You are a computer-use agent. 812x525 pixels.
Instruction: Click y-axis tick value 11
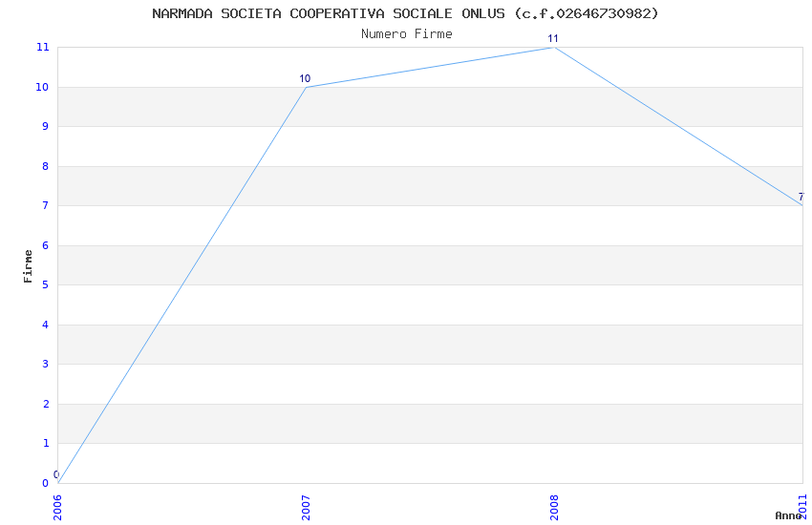coord(42,47)
